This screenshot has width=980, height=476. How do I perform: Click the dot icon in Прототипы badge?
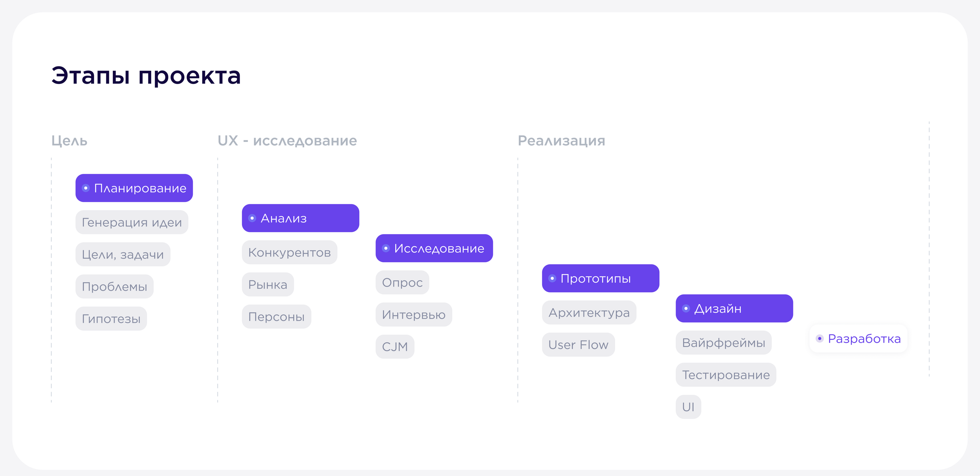[552, 278]
